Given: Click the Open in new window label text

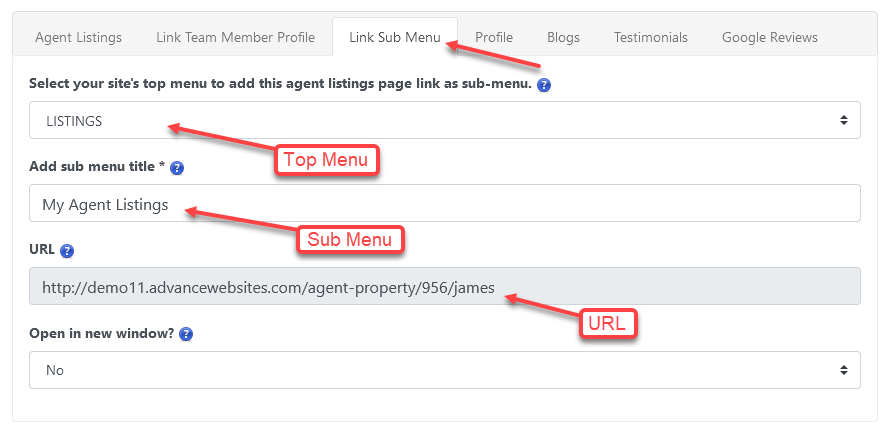Looking at the screenshot, I should [x=102, y=334].
